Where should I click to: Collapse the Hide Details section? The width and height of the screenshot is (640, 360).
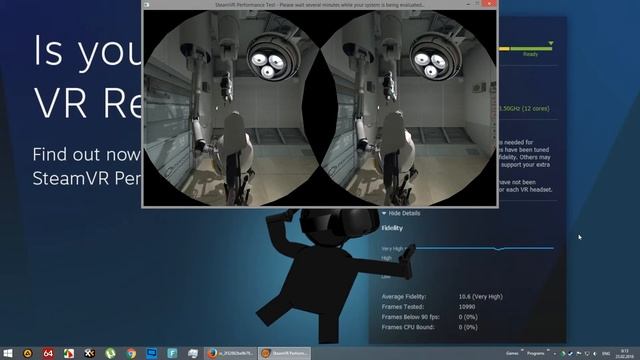[x=401, y=213]
